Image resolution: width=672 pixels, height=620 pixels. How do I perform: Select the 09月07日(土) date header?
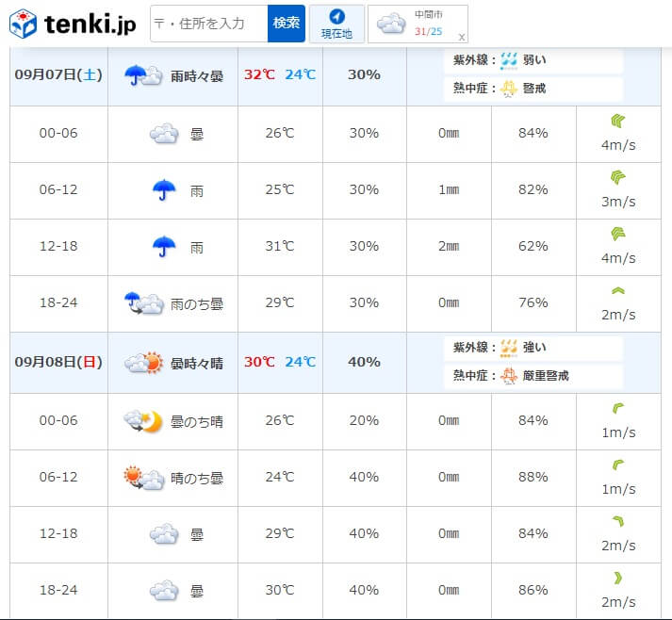click(58, 75)
